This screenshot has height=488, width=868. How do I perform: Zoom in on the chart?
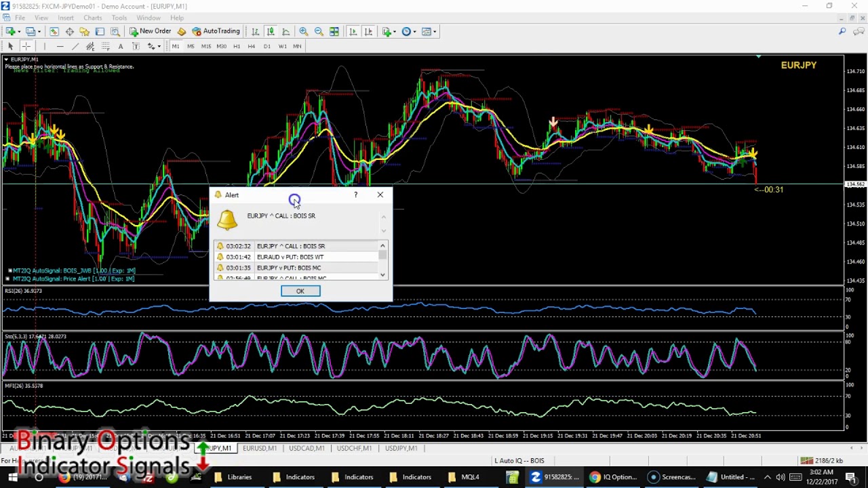pyautogui.click(x=304, y=31)
